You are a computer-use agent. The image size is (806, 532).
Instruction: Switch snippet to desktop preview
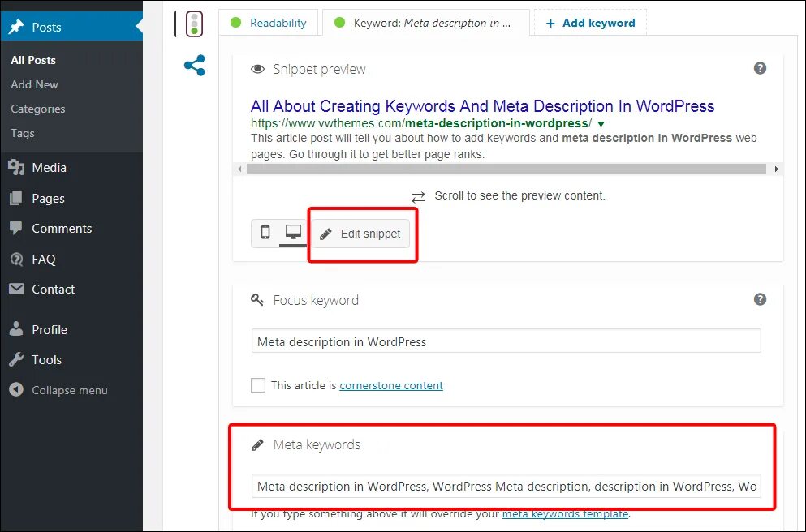[x=293, y=233]
